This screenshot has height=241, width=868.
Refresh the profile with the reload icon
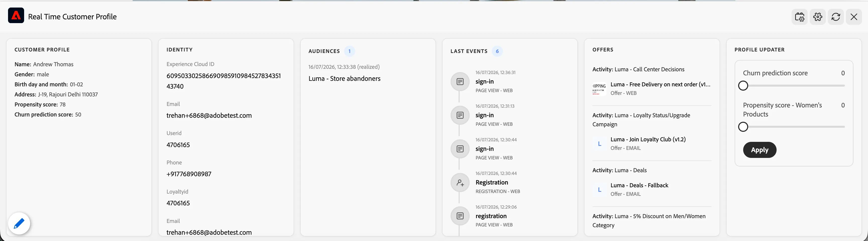pyautogui.click(x=836, y=17)
